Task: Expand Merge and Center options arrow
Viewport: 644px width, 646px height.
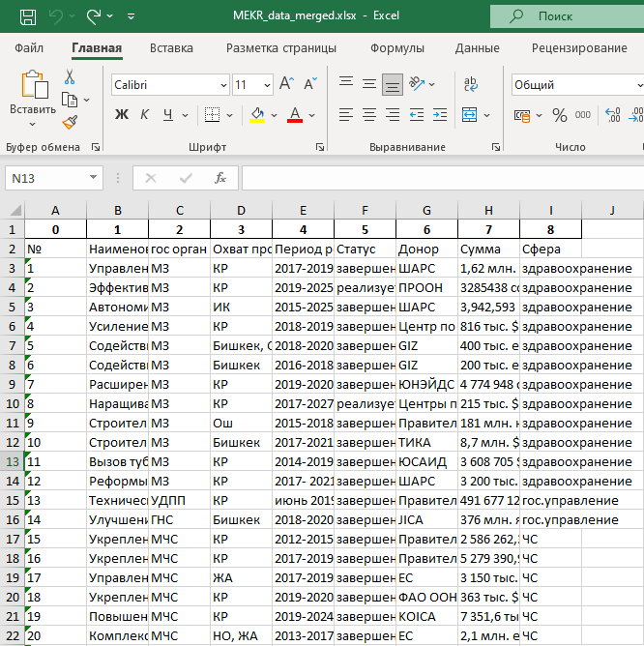Action: pos(487,116)
